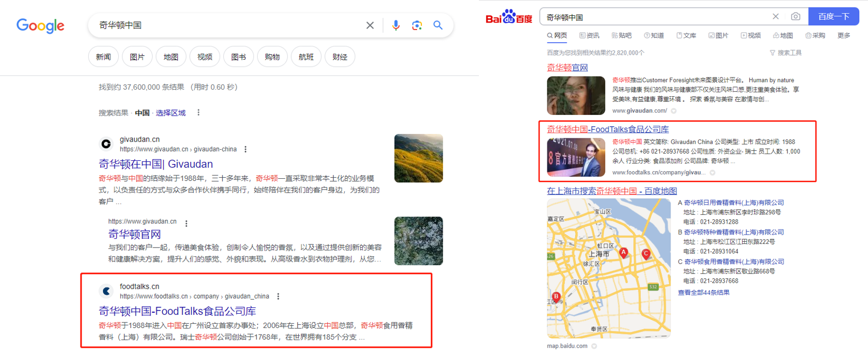This screenshot has height=357, width=868.
Task: Switch to Baidu 资讯 tab
Action: point(589,36)
